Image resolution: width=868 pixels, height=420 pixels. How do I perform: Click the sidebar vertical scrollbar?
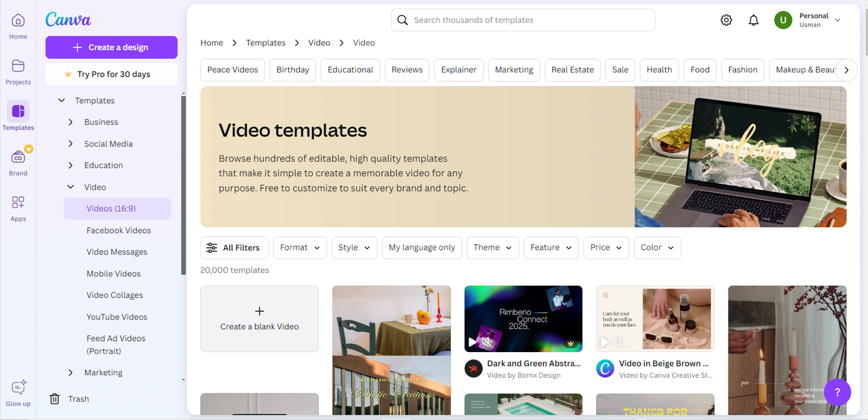(183, 185)
